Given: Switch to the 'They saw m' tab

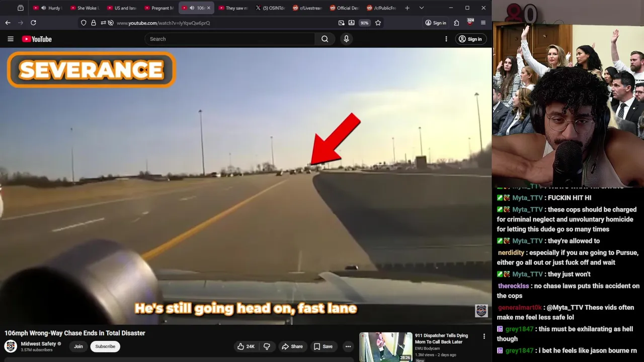Looking at the screenshot, I should point(233,8).
